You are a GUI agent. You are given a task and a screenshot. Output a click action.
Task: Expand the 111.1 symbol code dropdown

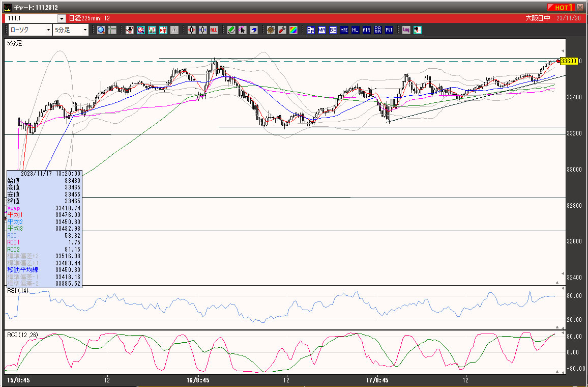pyautogui.click(x=62, y=18)
